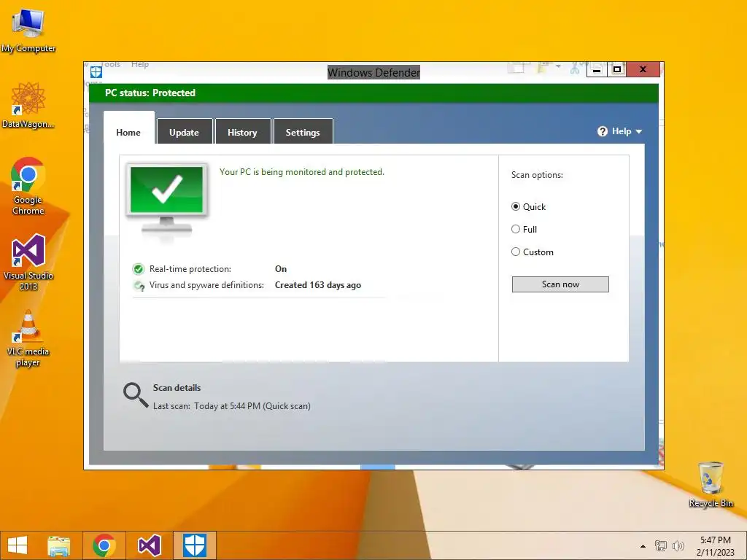Click the 'Real-time protection:' label

[x=190, y=268]
